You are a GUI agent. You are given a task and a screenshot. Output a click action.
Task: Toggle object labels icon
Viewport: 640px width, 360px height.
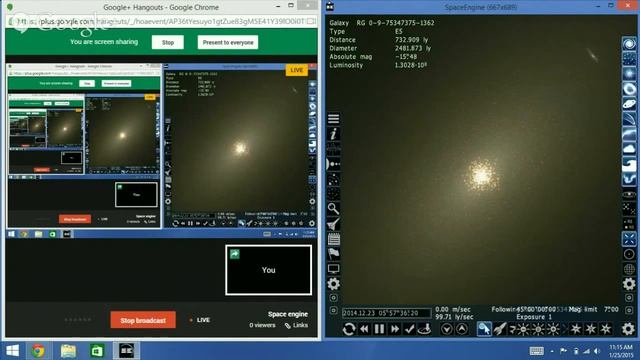point(629,224)
